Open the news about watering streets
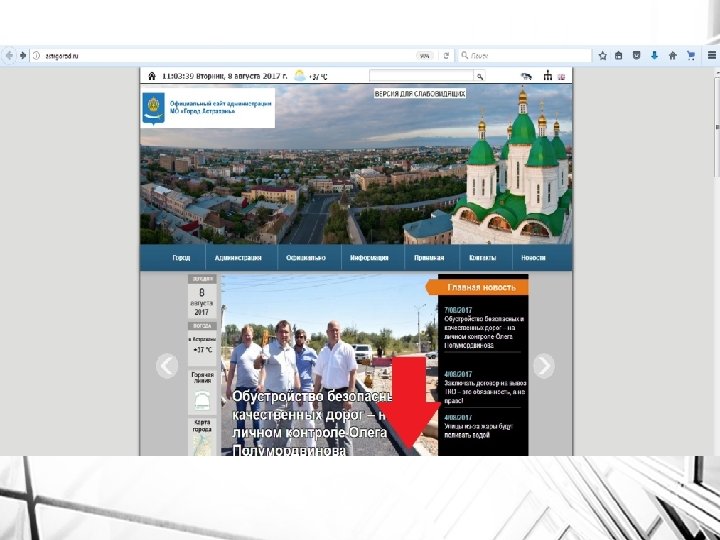Screen dimensions: 720x540 (478, 426)
